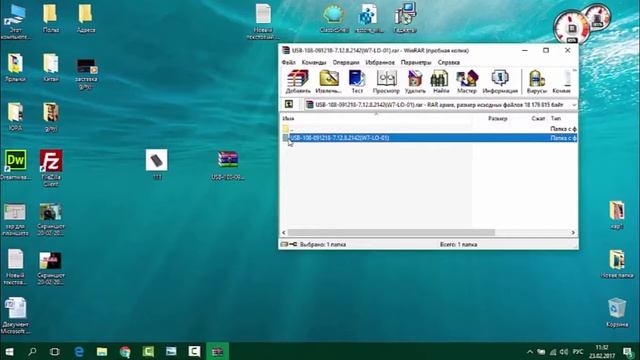Run the Тест (Test) archive tool
The image size is (640, 360).
click(x=357, y=82)
